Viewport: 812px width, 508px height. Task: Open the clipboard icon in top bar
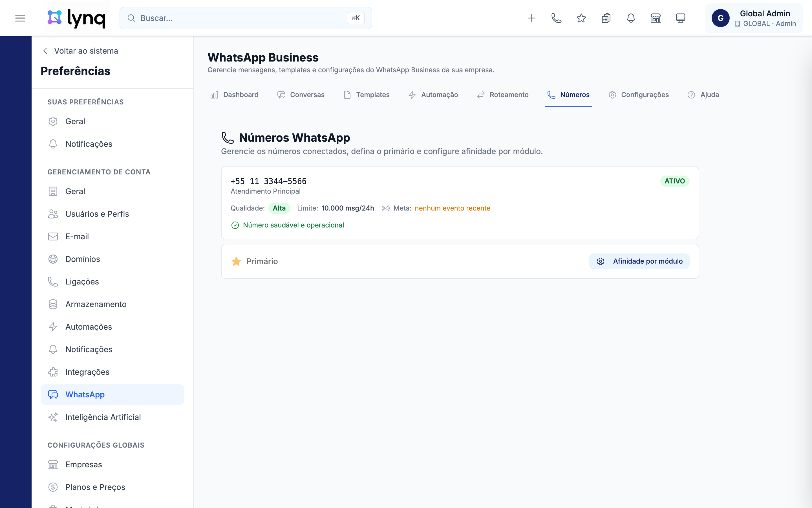point(606,18)
